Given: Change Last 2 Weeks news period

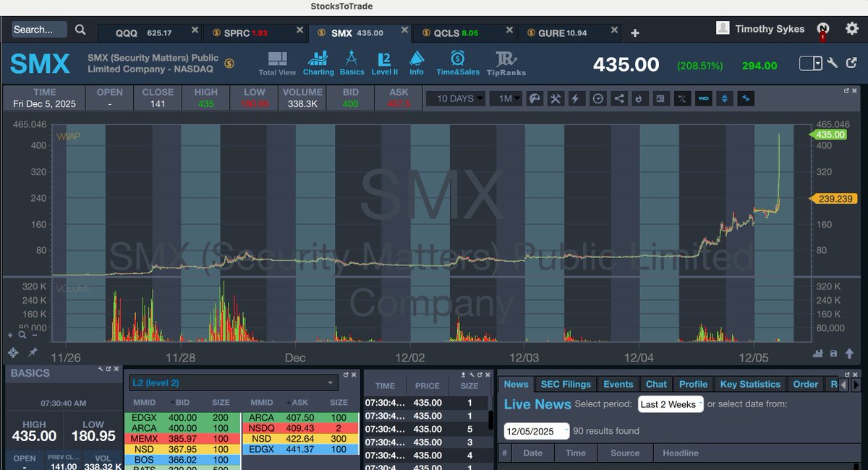Looking at the screenshot, I should pyautogui.click(x=669, y=405).
